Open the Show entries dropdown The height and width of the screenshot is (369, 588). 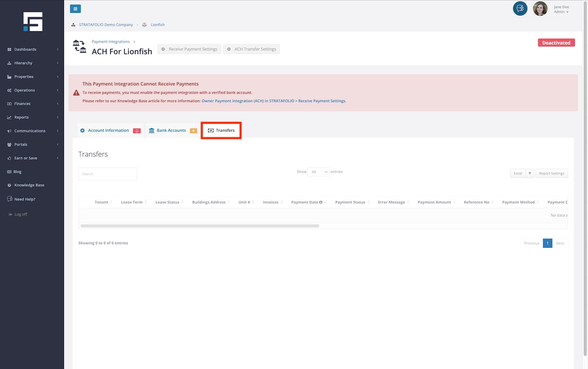click(x=318, y=172)
